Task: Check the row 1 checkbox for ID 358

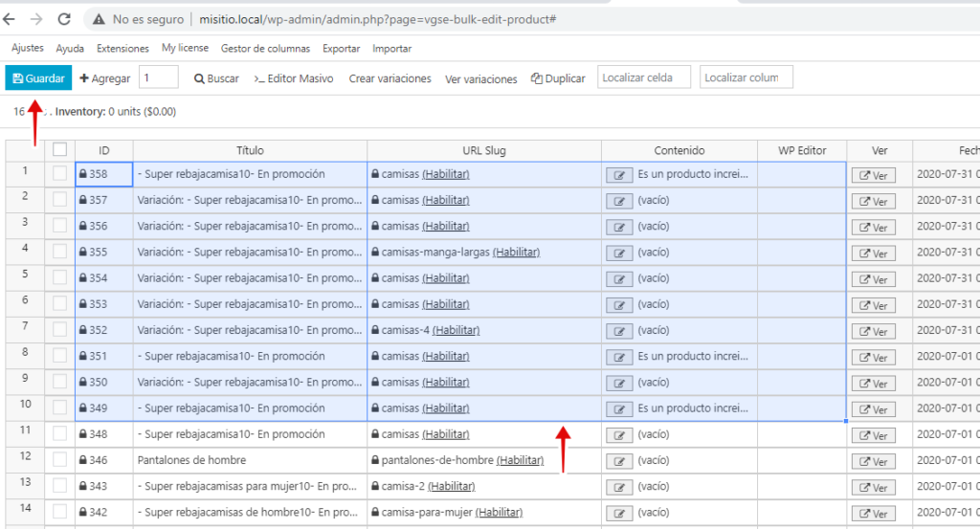Action: tap(59, 174)
